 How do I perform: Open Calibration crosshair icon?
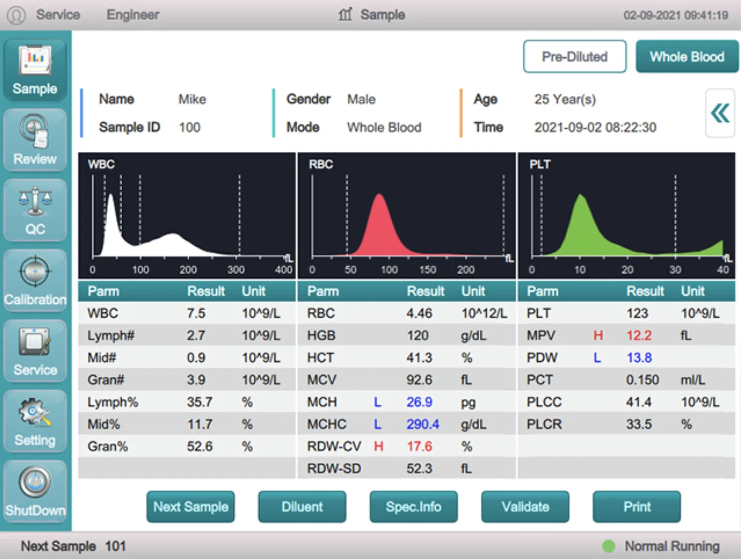(x=35, y=280)
